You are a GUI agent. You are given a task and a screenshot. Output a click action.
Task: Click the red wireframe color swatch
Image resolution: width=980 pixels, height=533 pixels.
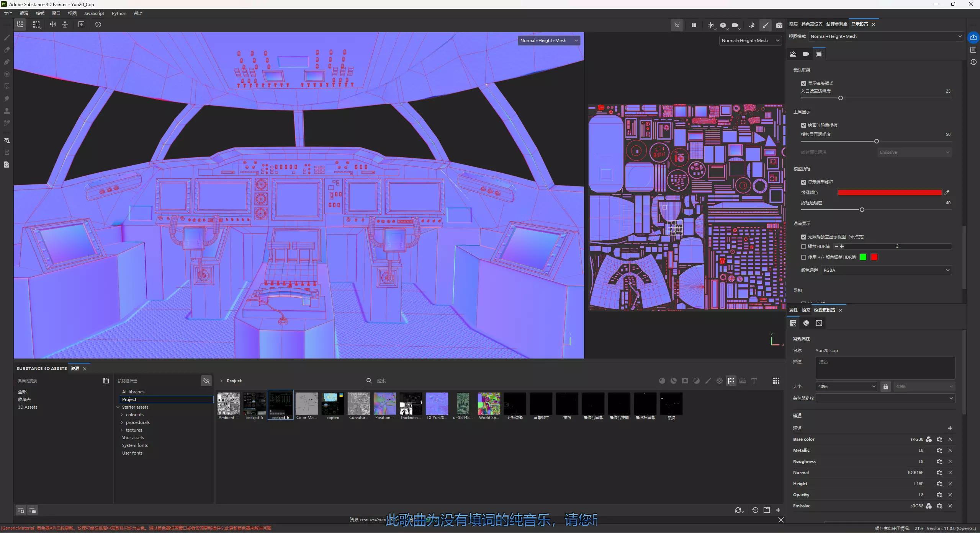click(x=889, y=192)
